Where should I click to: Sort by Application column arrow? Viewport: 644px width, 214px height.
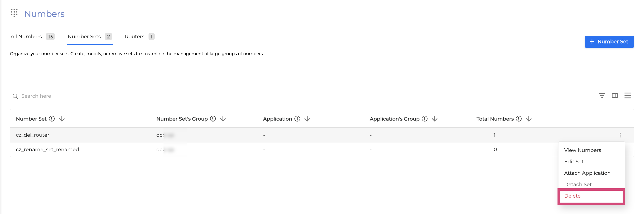click(307, 119)
